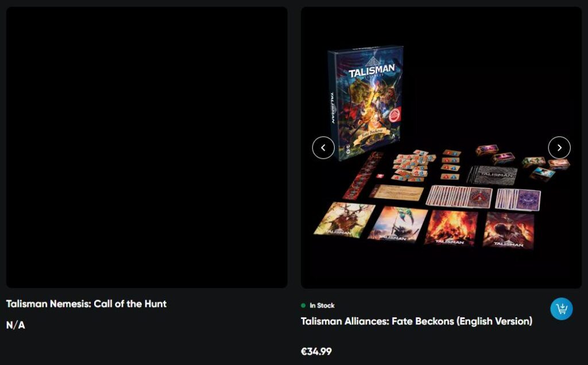Select the blazing fire Talisman card
Viewport: 588px width, 365px height.
click(451, 227)
